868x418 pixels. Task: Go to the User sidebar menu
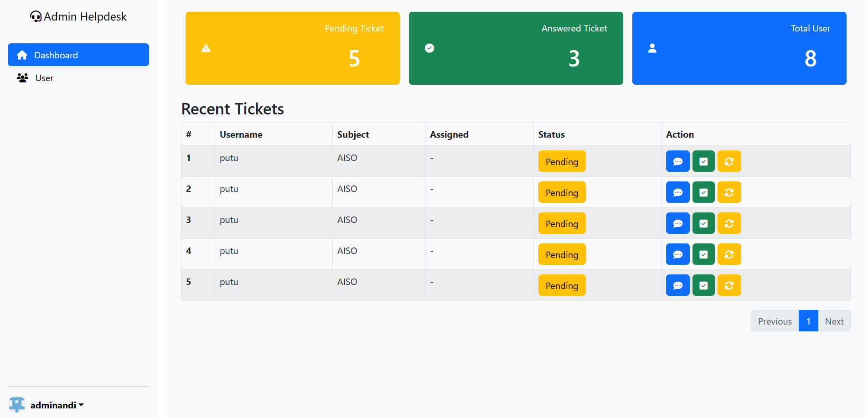[x=44, y=78]
